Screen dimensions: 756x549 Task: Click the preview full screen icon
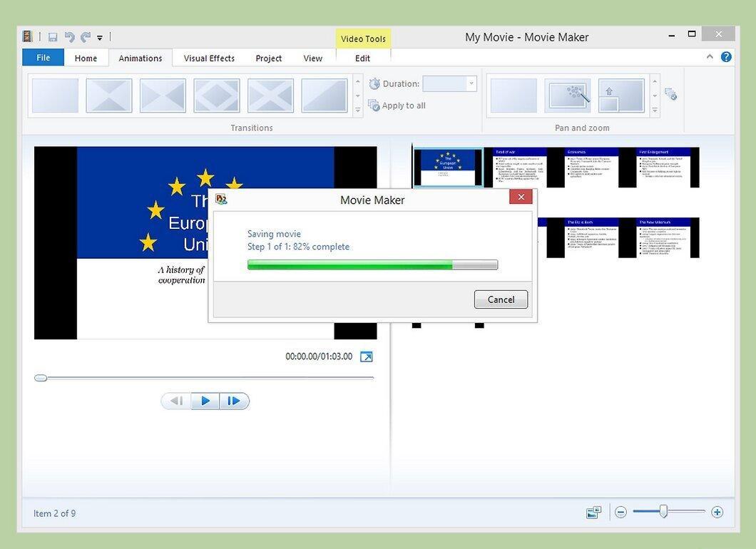tap(367, 356)
